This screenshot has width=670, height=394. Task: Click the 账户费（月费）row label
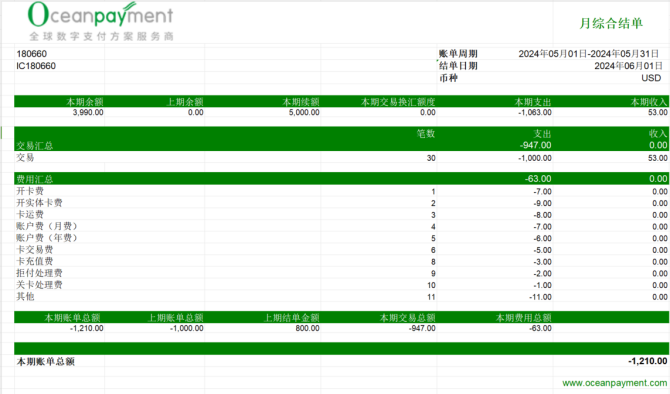(47, 226)
